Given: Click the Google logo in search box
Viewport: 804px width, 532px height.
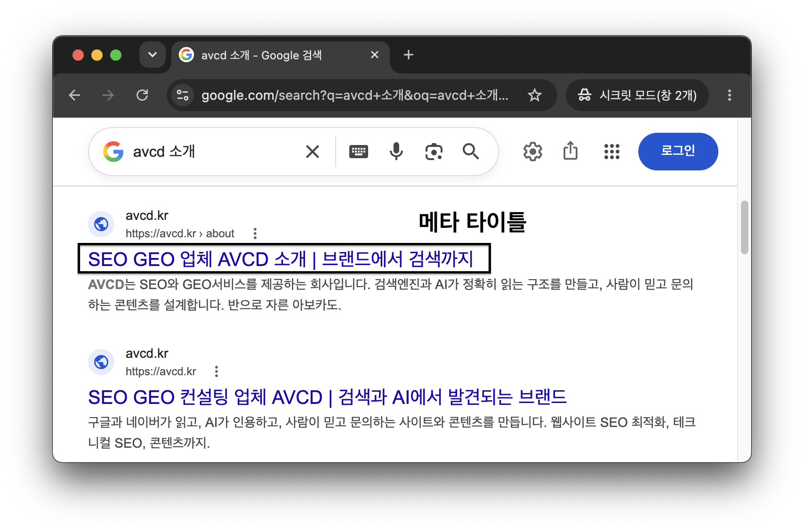Looking at the screenshot, I should 113,152.
